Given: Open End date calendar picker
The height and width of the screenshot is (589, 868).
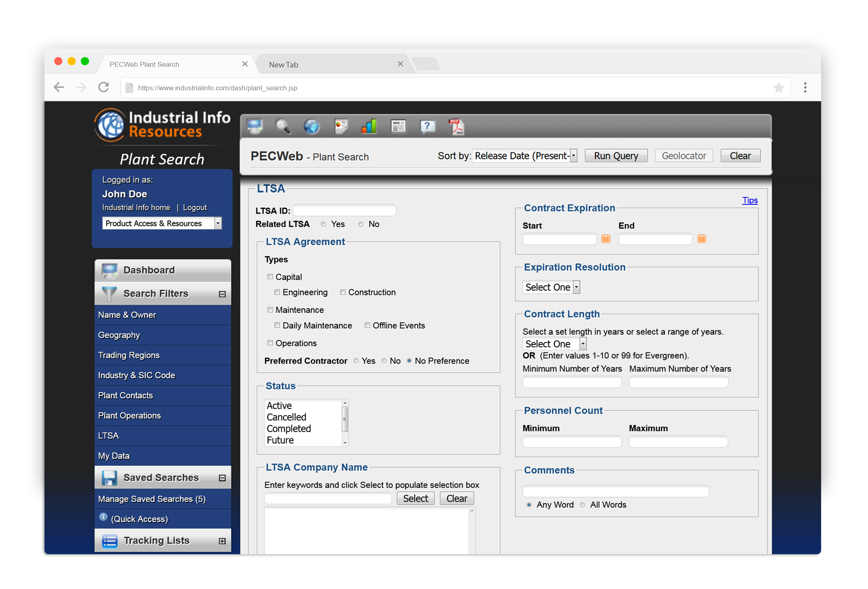Looking at the screenshot, I should click(702, 239).
